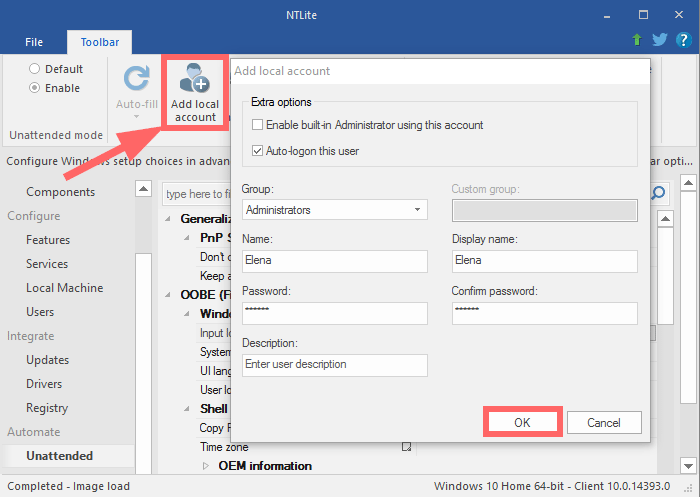Viewport: 700px width, 497px height.
Task: Collapse the Shell tree node
Action: [x=187, y=409]
